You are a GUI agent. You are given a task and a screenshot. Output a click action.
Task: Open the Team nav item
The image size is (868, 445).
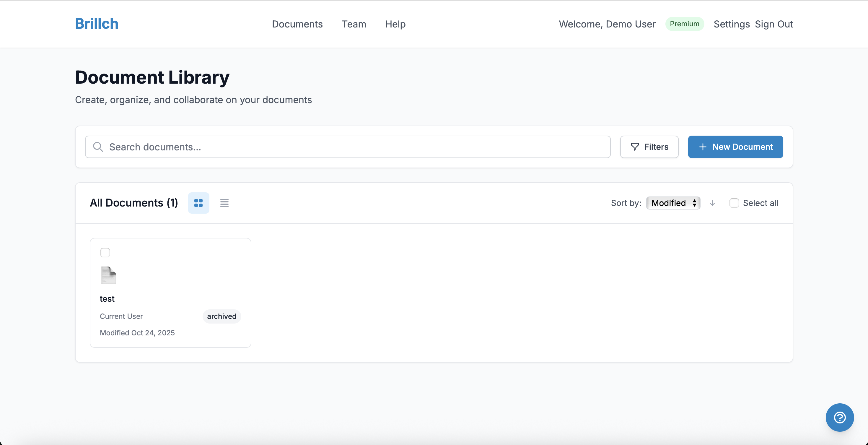tap(354, 24)
